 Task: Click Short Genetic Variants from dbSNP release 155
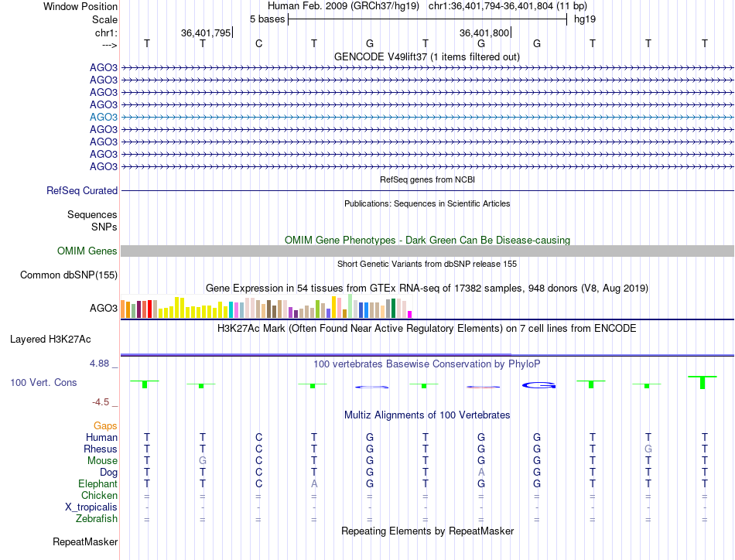click(427, 264)
